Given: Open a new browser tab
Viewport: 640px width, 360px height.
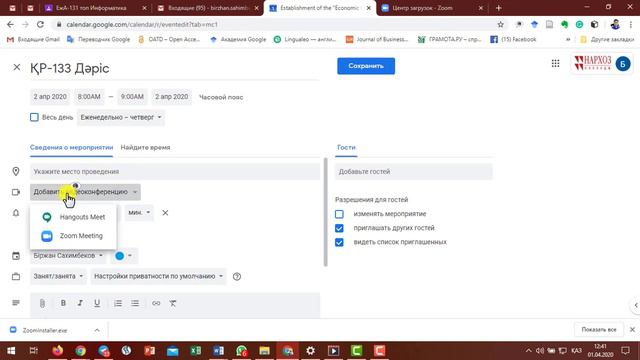Looking at the screenshot, I should pos(498,8).
